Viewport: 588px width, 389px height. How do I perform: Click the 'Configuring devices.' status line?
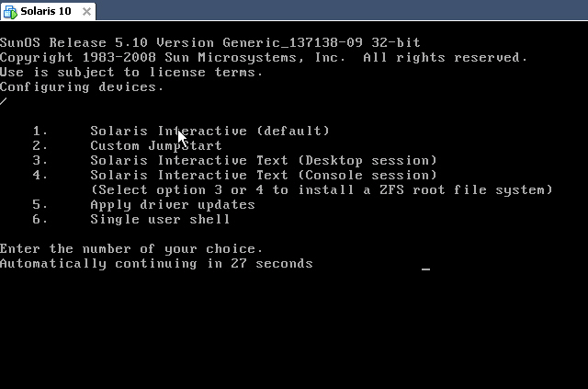pyautogui.click(x=82, y=86)
